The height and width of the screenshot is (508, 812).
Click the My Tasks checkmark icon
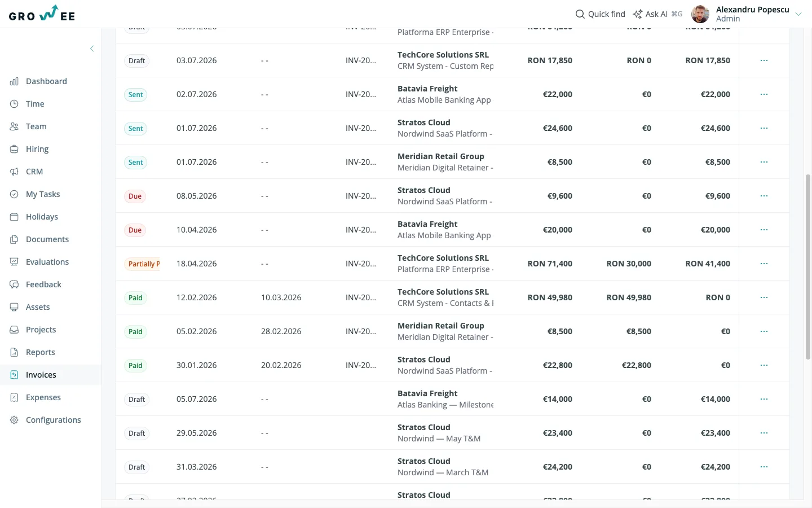tap(14, 194)
